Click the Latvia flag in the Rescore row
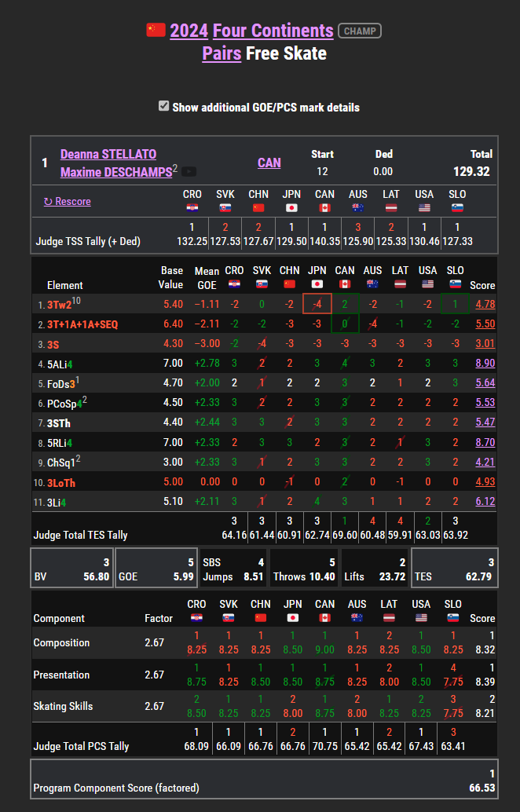This screenshot has width=520, height=812. tap(390, 208)
